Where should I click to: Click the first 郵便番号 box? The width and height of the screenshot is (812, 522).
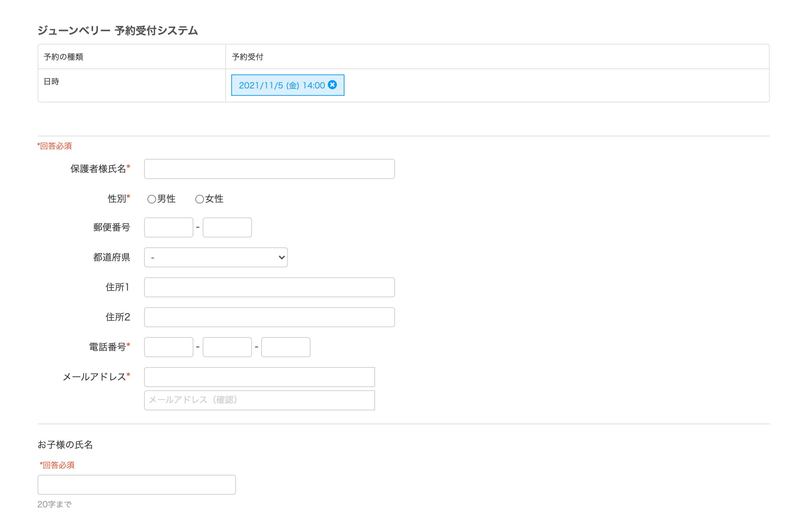[x=169, y=227]
